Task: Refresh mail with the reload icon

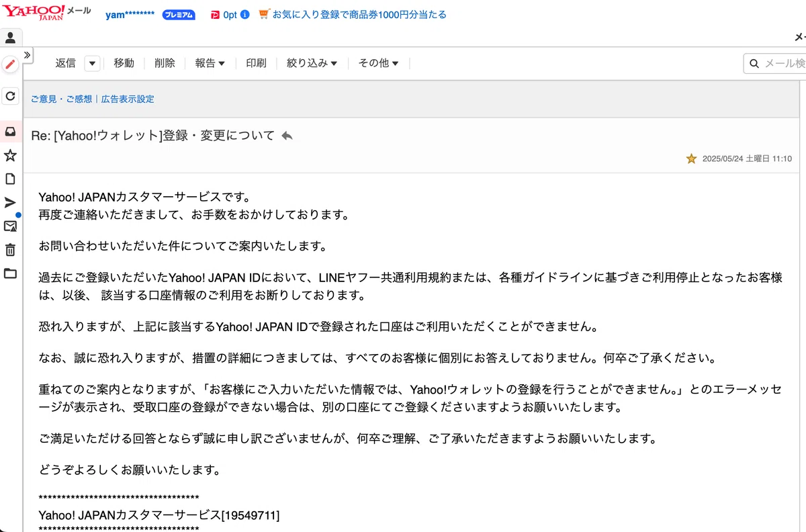Action: pos(10,97)
